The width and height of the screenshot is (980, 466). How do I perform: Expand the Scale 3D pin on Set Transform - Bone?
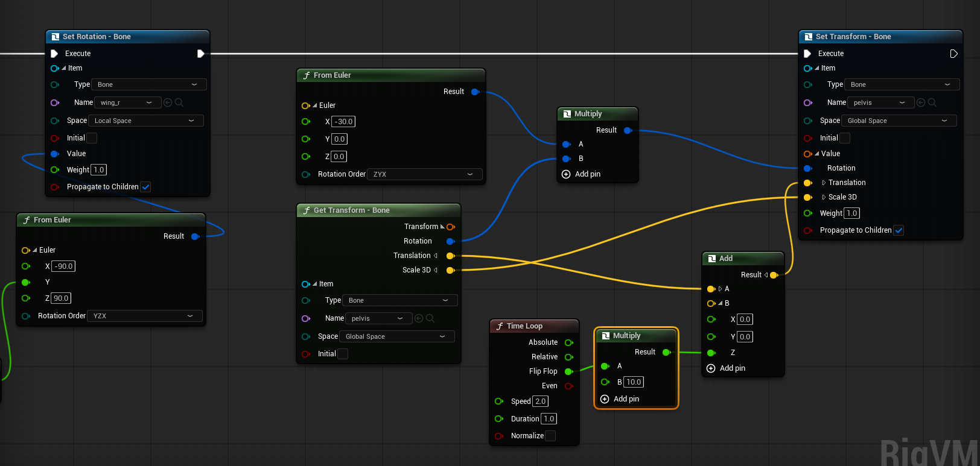coord(824,197)
